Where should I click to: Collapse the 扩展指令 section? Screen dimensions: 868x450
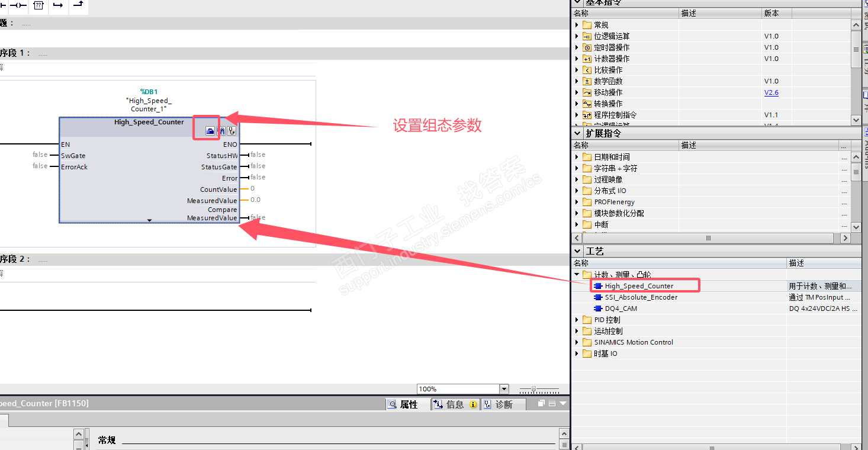577,133
